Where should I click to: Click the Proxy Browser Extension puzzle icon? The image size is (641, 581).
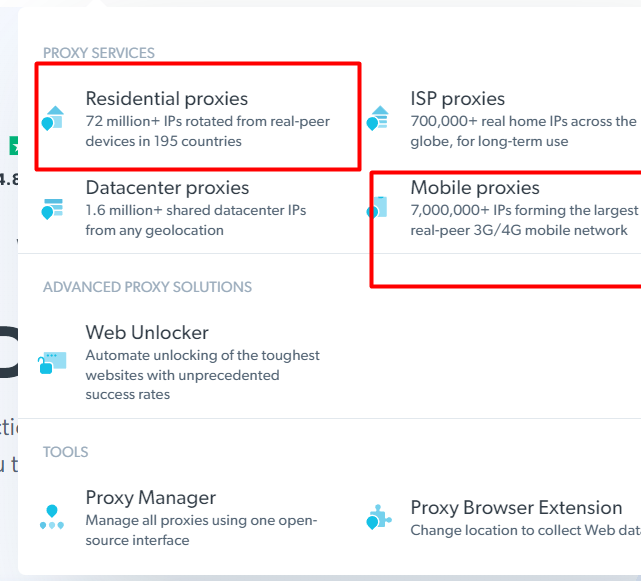[377, 517]
